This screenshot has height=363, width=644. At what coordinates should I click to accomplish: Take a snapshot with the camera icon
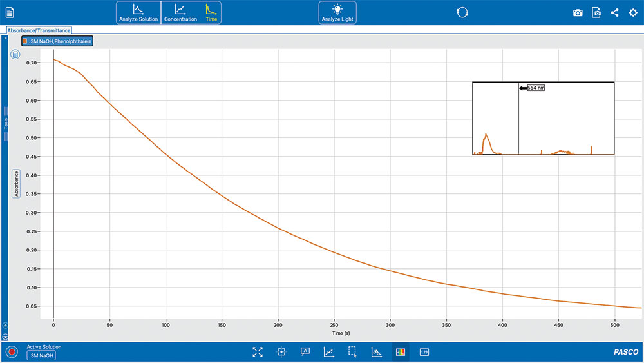pos(578,13)
